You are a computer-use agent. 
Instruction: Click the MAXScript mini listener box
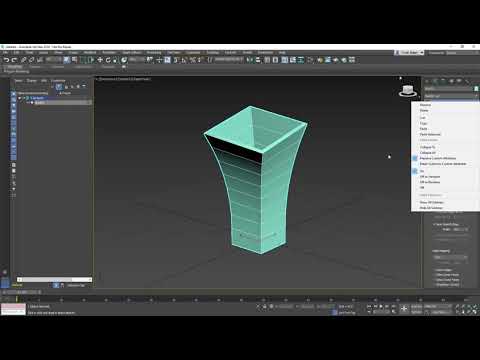point(13,309)
